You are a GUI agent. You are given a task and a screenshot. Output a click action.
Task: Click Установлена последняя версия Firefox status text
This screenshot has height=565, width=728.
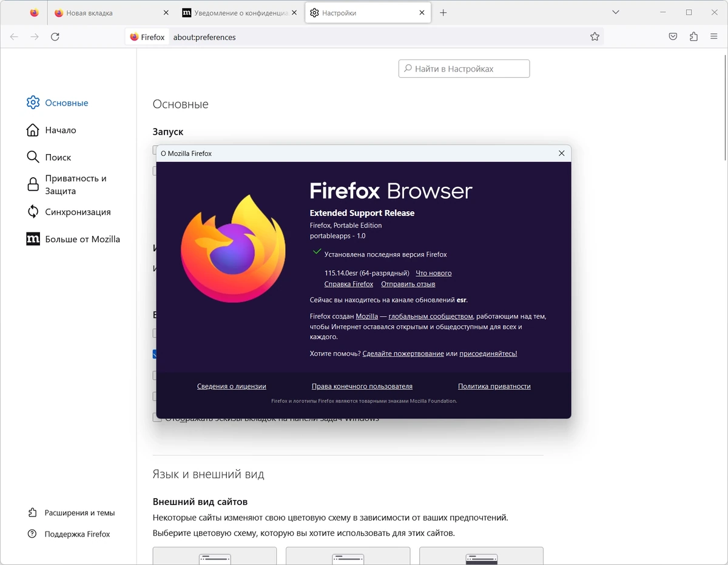click(x=386, y=254)
